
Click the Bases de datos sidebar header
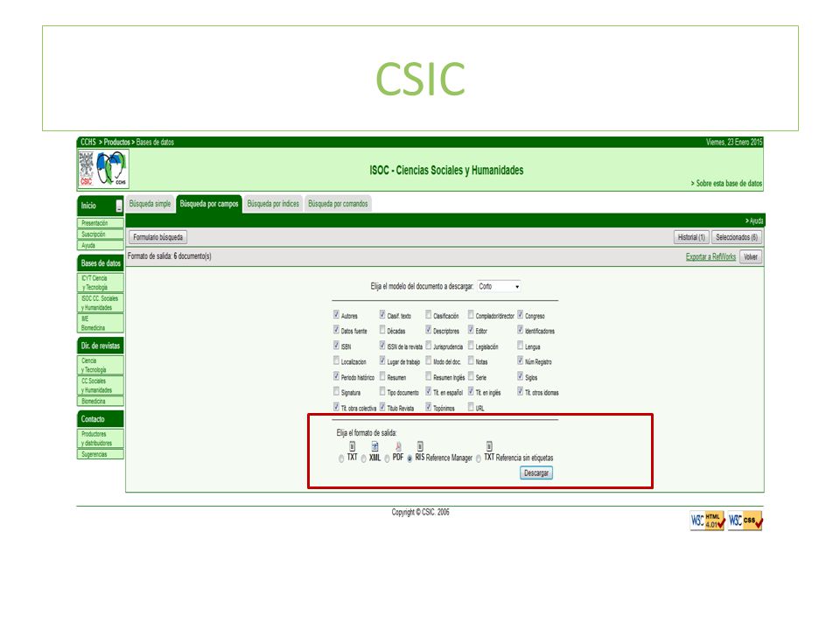[x=100, y=263]
